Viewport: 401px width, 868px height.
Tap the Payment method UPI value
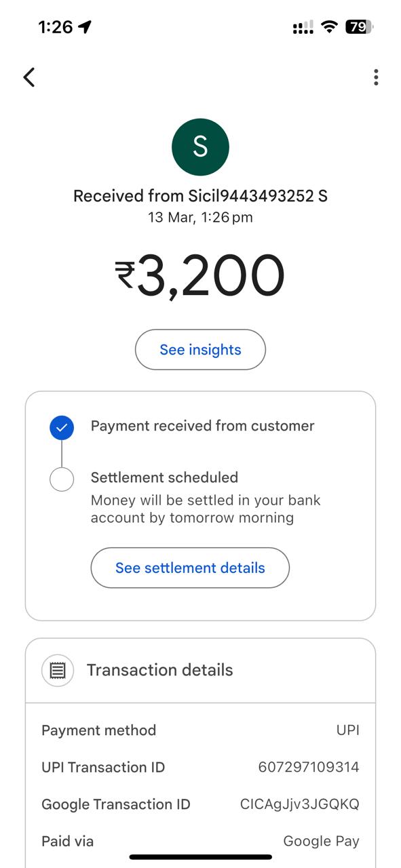tap(348, 730)
